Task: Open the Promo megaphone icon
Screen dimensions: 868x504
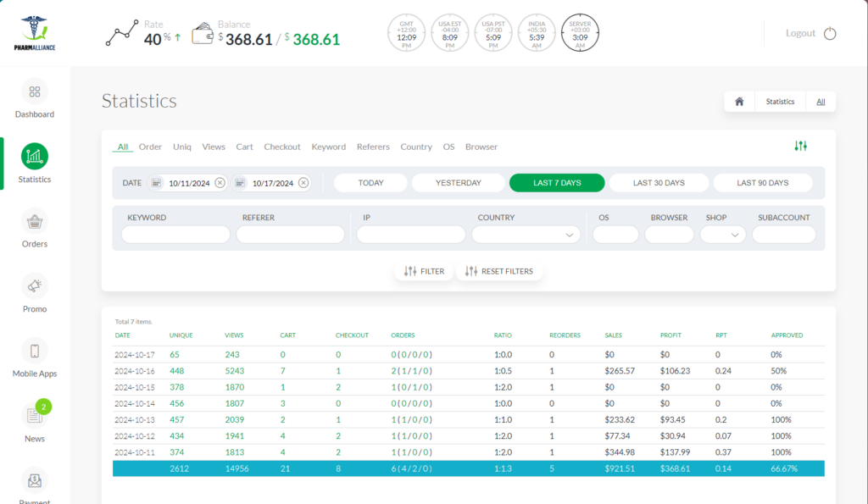Action: coord(34,286)
